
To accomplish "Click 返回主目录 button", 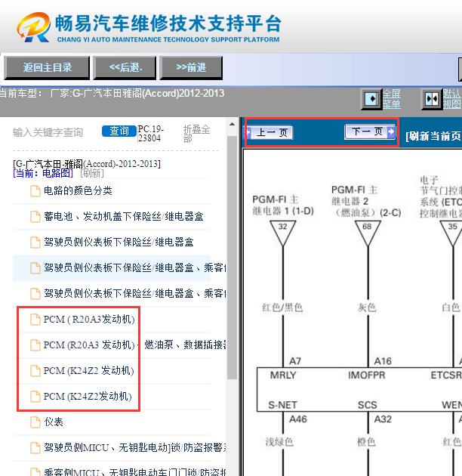I will 47,68.
